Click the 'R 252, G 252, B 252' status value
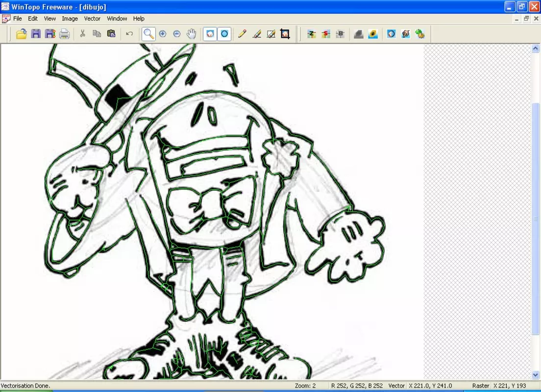This screenshot has height=392, width=541. (357, 386)
